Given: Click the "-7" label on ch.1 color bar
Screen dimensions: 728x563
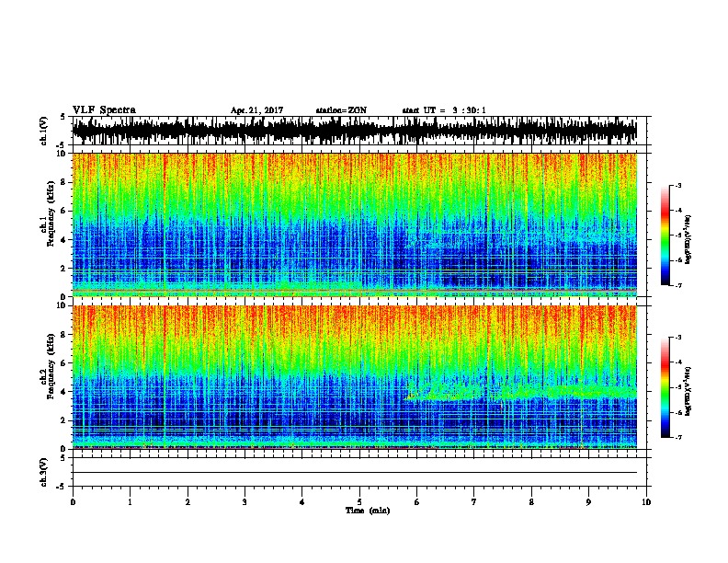Looking at the screenshot, I should pos(677,285).
